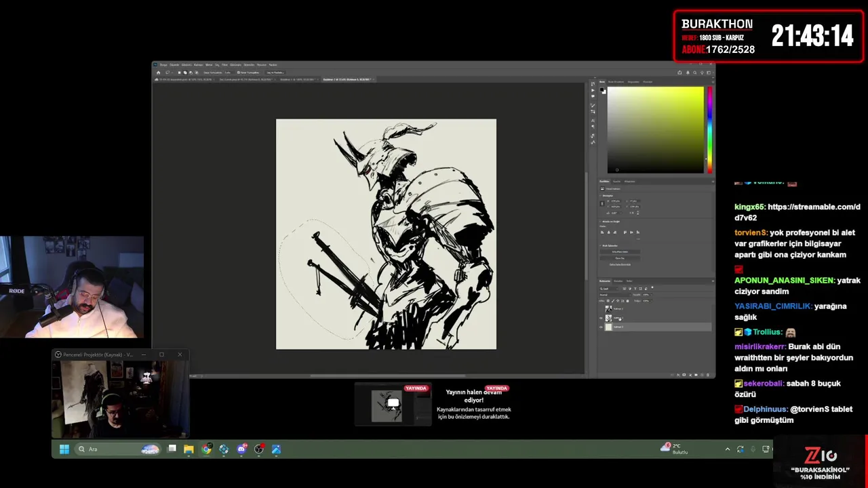Switch to the Kanallar tab
The width and height of the screenshot is (868, 488).
(618, 281)
